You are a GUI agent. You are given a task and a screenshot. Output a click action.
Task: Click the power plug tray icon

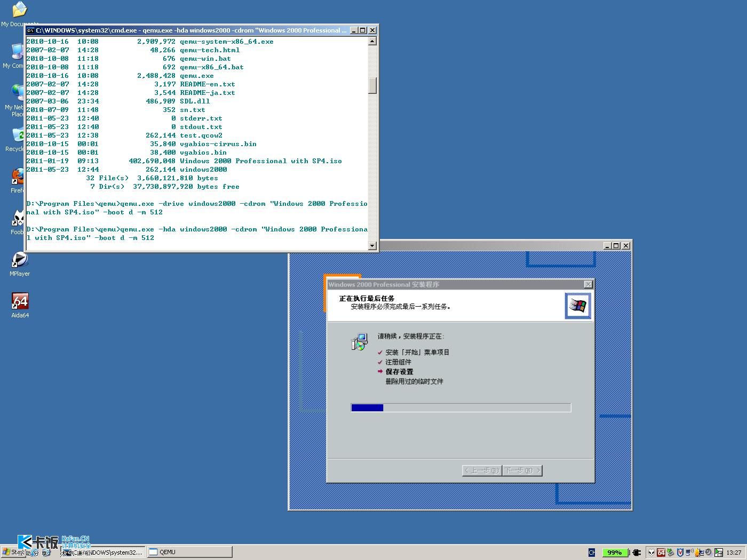(x=635, y=553)
